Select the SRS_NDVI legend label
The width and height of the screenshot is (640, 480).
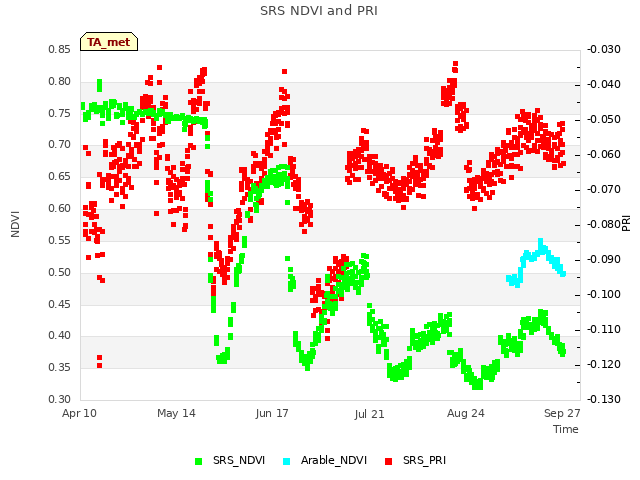[x=239, y=460]
